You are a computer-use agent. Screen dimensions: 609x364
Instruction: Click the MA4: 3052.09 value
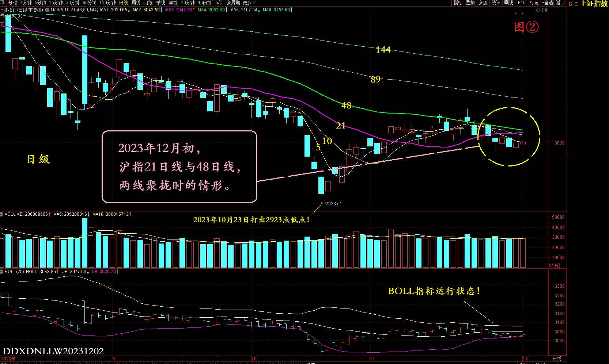click(x=211, y=10)
